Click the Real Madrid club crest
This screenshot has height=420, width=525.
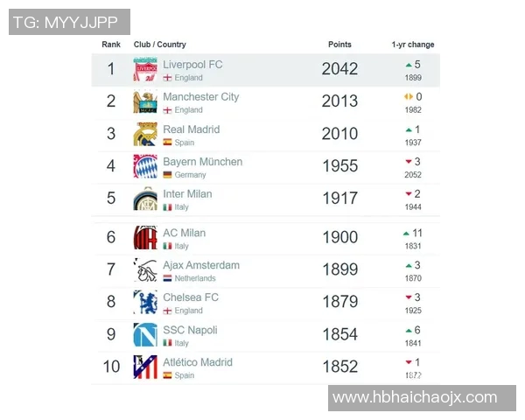pos(145,135)
